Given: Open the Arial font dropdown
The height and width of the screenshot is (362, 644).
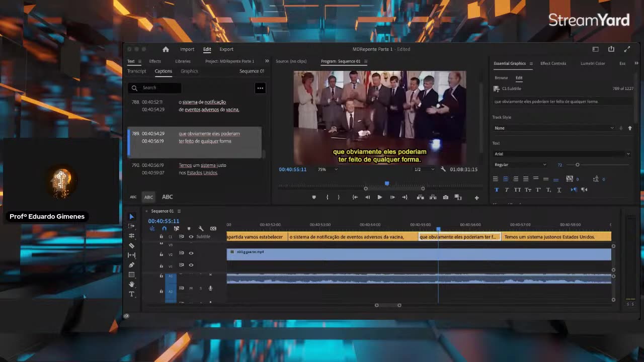Looking at the screenshot, I should (x=561, y=154).
